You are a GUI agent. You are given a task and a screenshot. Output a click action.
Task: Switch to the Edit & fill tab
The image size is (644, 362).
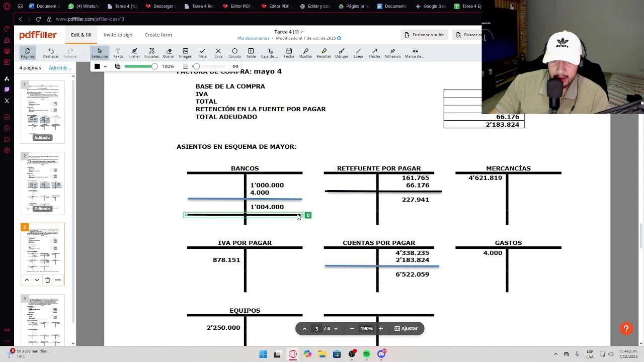coord(81,35)
